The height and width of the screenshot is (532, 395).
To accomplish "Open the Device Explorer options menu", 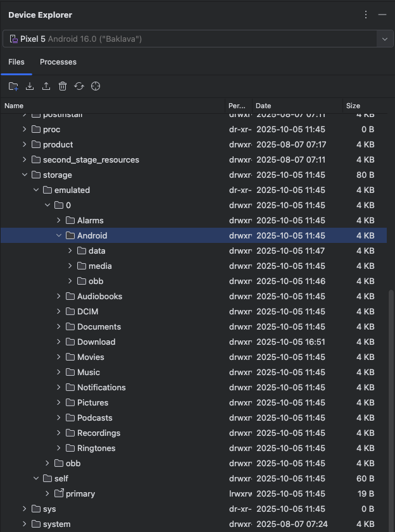I will (366, 15).
